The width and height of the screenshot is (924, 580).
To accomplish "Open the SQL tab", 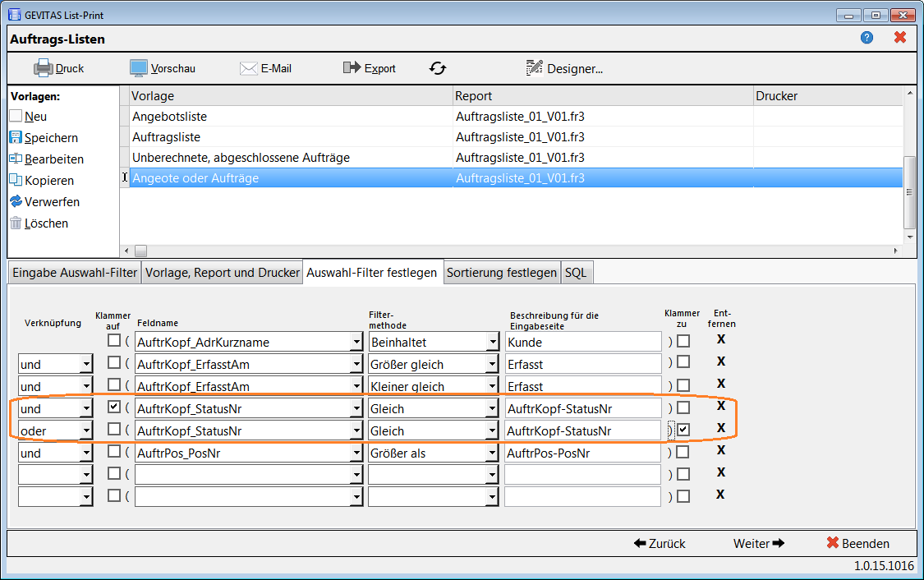I will point(576,272).
